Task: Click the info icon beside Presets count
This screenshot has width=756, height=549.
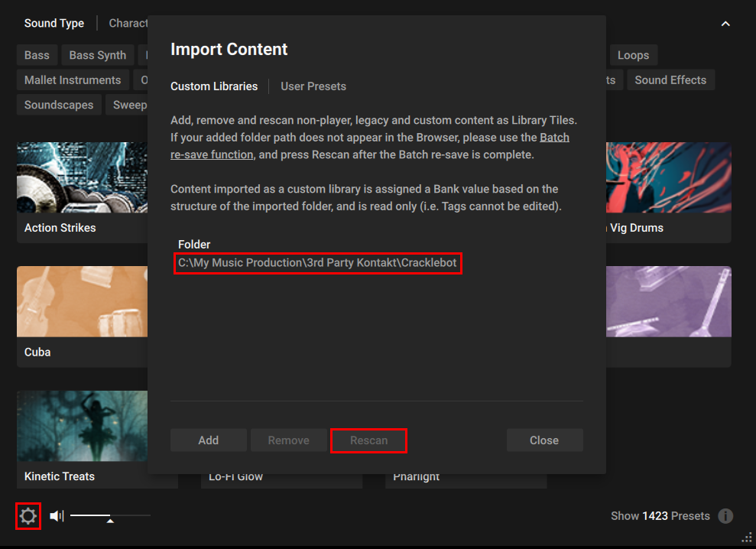Action: (x=725, y=516)
